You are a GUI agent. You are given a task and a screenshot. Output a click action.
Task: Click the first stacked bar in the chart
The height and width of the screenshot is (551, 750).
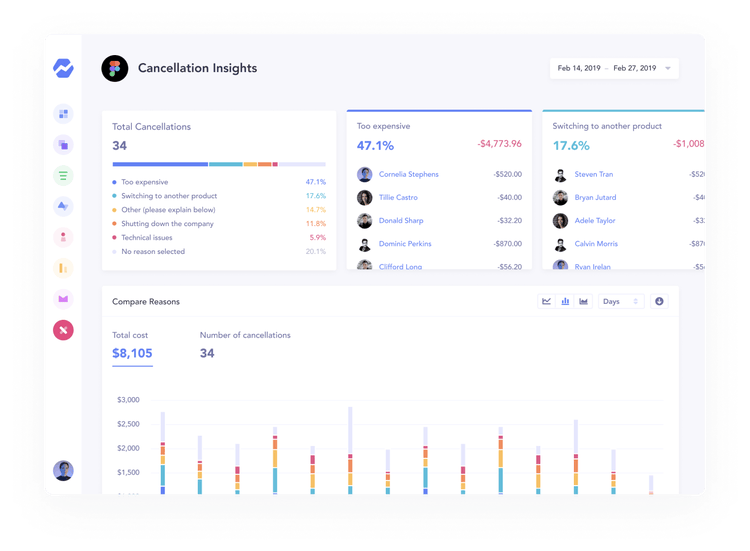(x=163, y=453)
